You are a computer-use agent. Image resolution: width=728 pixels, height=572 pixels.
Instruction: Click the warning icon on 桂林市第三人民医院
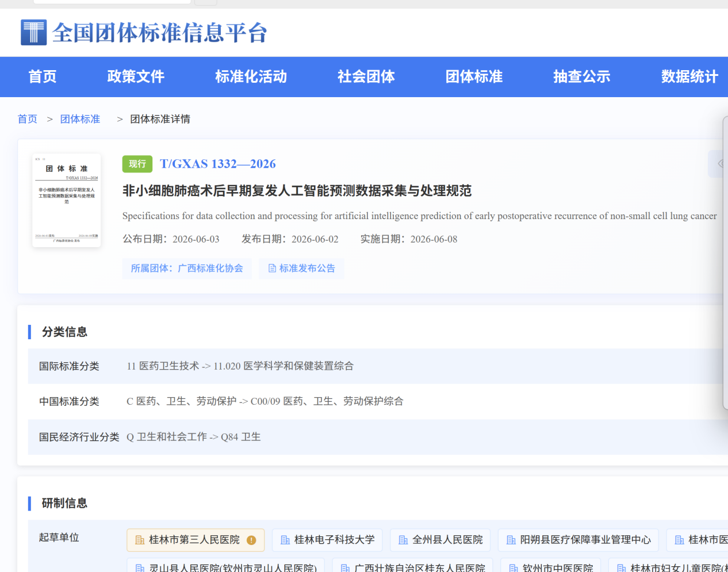251,540
